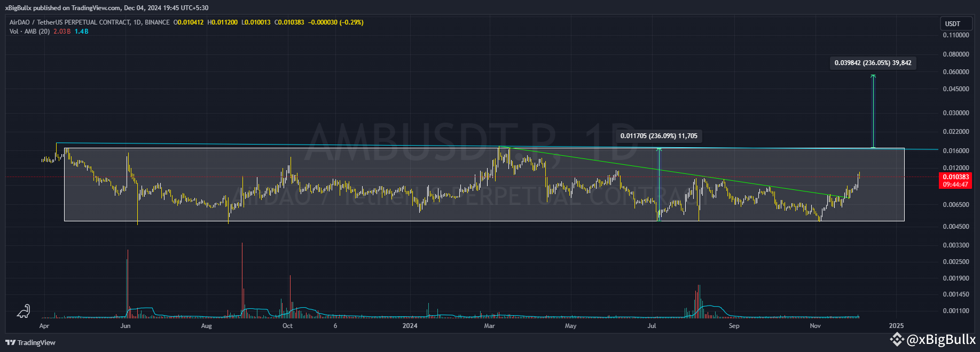Click the 0.001100 price axis label
This screenshot has width=980, height=352.
[955, 311]
